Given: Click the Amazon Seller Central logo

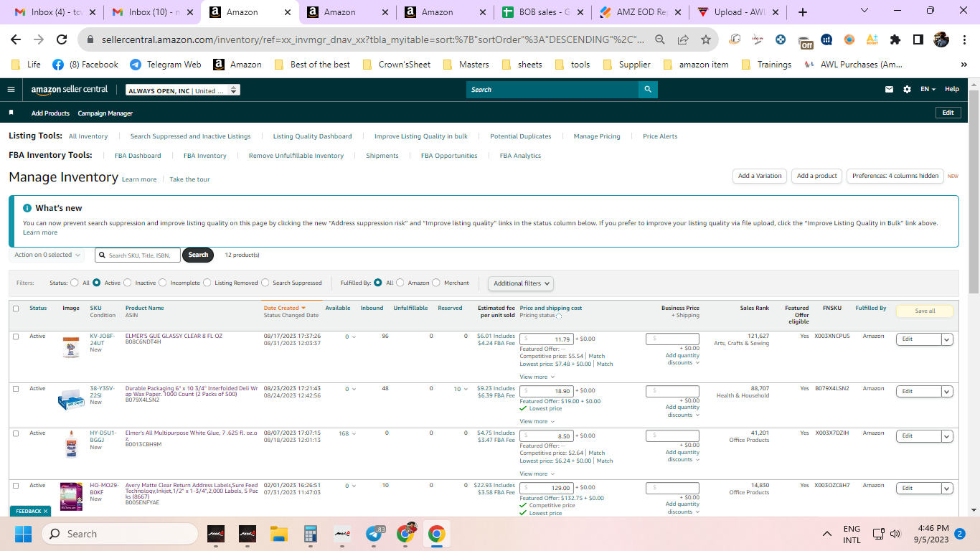Looking at the screenshot, I should point(70,90).
